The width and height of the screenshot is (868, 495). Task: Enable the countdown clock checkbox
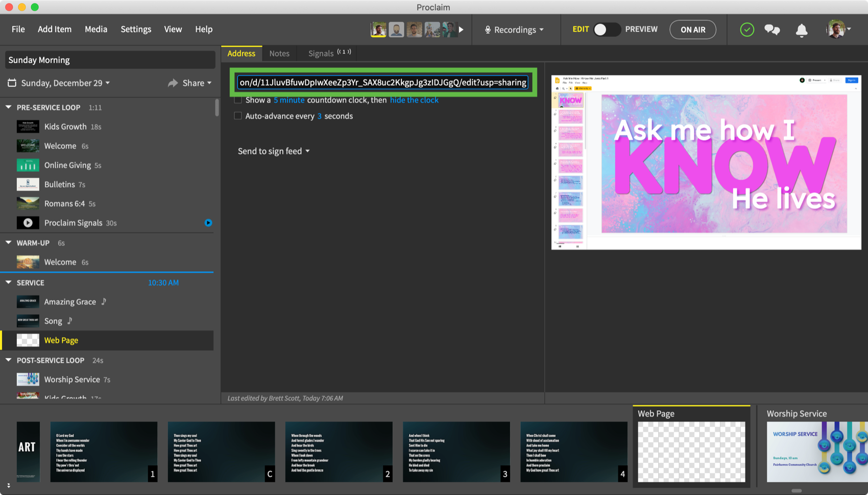[238, 100]
